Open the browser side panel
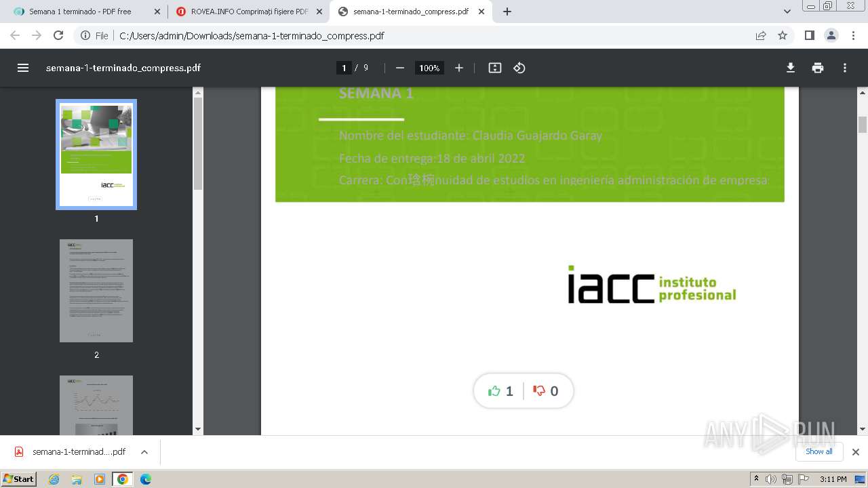Screen dimensions: 868x488 [809, 35]
